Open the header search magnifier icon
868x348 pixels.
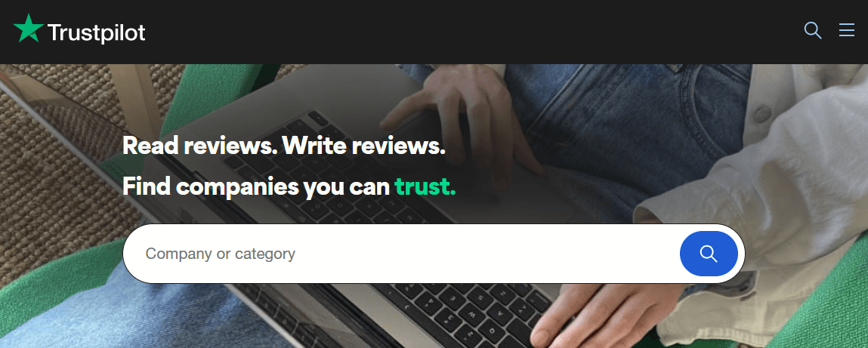pyautogui.click(x=812, y=30)
